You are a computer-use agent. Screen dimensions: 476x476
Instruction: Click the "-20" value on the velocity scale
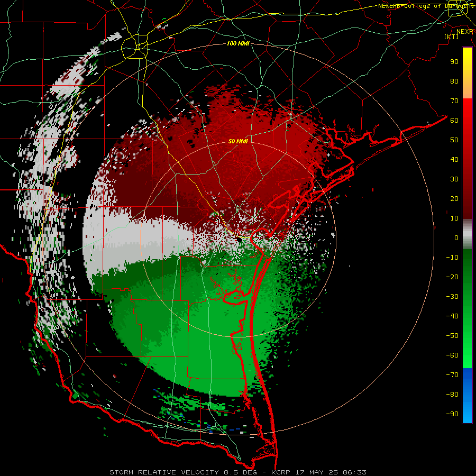point(452,277)
